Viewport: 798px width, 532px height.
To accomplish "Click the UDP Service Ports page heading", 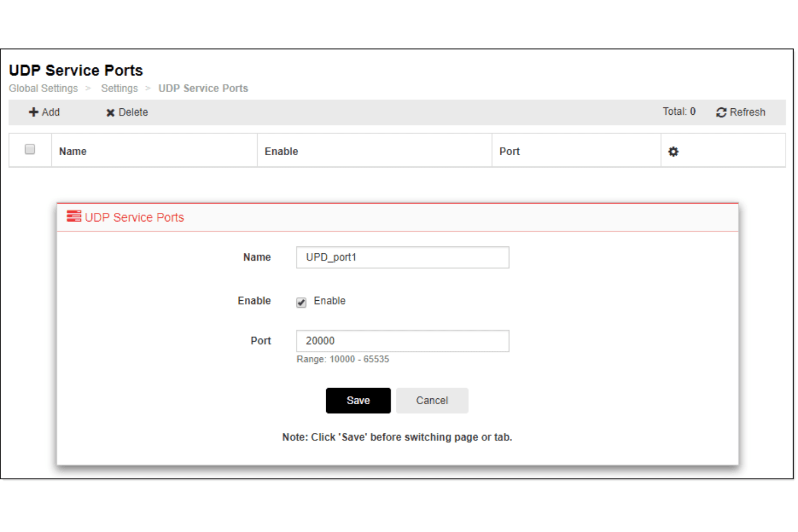I will [x=76, y=71].
